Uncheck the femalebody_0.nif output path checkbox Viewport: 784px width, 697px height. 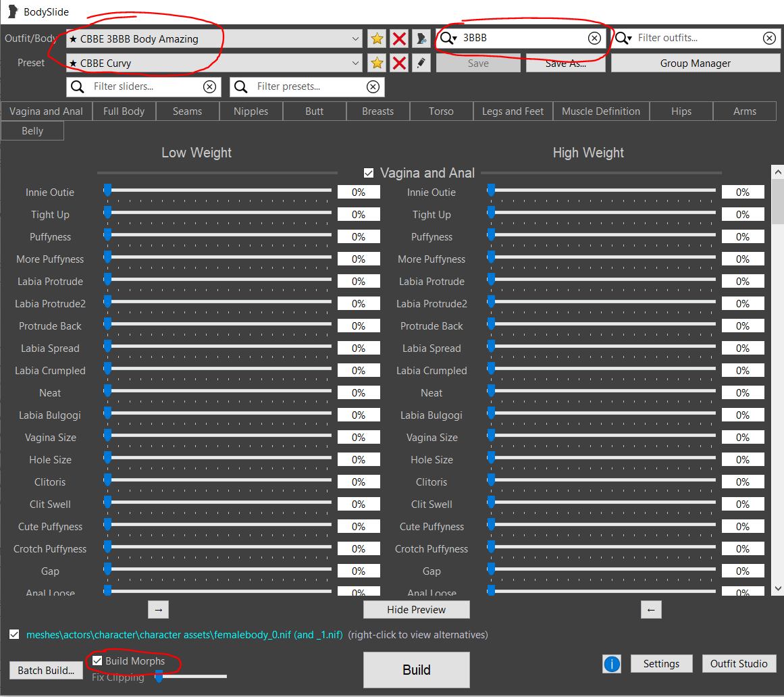tap(14, 634)
